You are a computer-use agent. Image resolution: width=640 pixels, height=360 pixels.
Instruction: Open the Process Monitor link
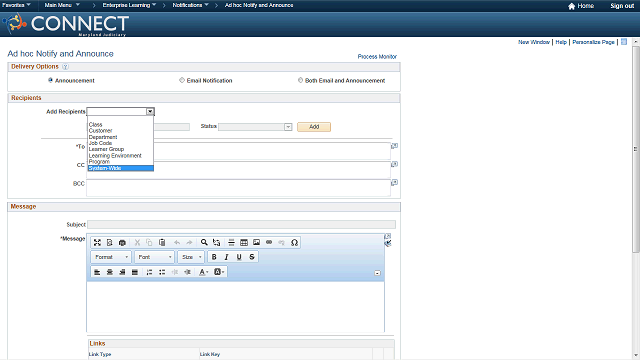377,57
